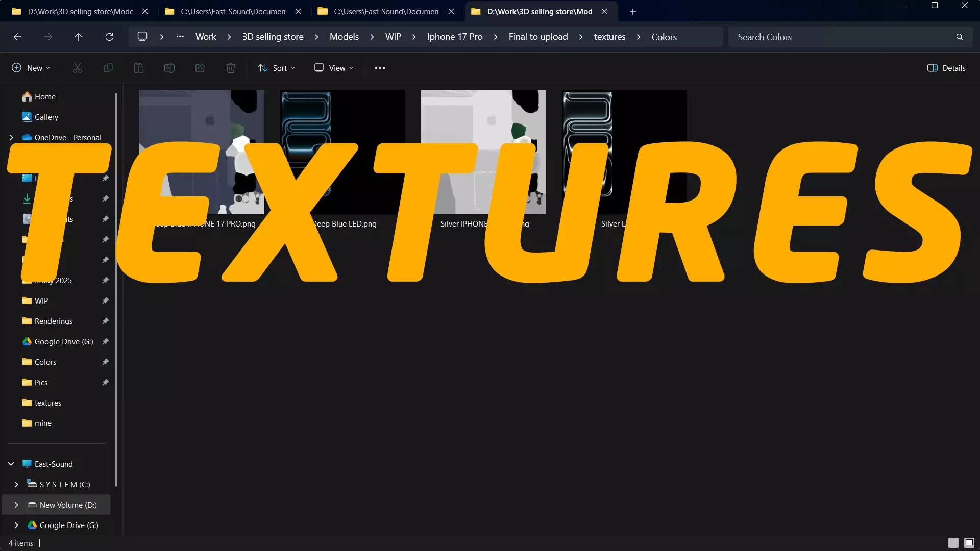The height and width of the screenshot is (551, 980).
Task: Expand the S Y S T E M (C:) drive
Action: (x=16, y=484)
